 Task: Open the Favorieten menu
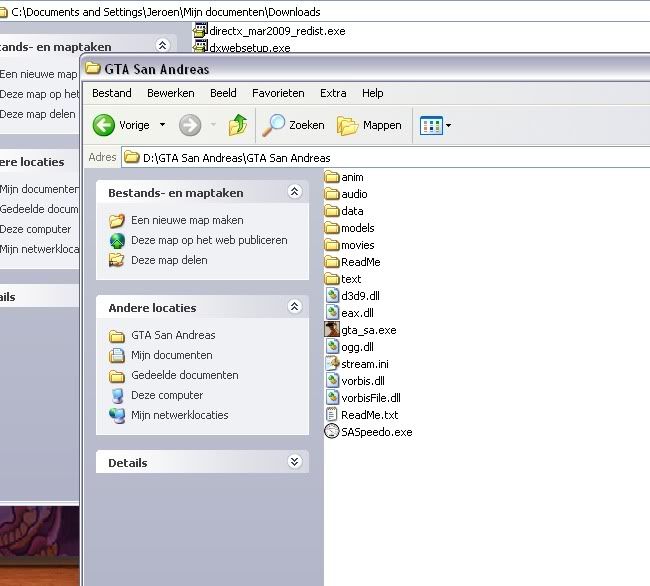pyautogui.click(x=278, y=93)
